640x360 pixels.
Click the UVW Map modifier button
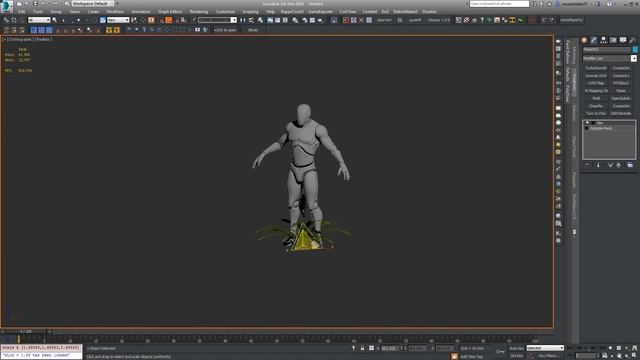coord(596,83)
